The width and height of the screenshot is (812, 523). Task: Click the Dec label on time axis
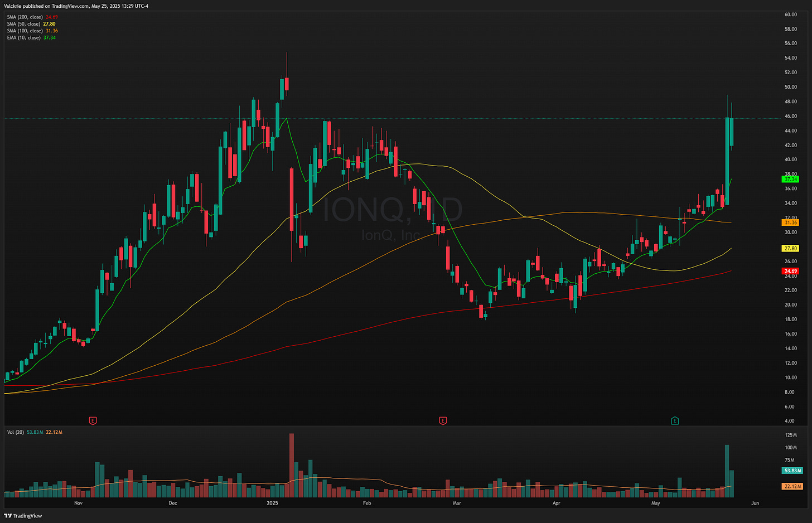tap(173, 503)
